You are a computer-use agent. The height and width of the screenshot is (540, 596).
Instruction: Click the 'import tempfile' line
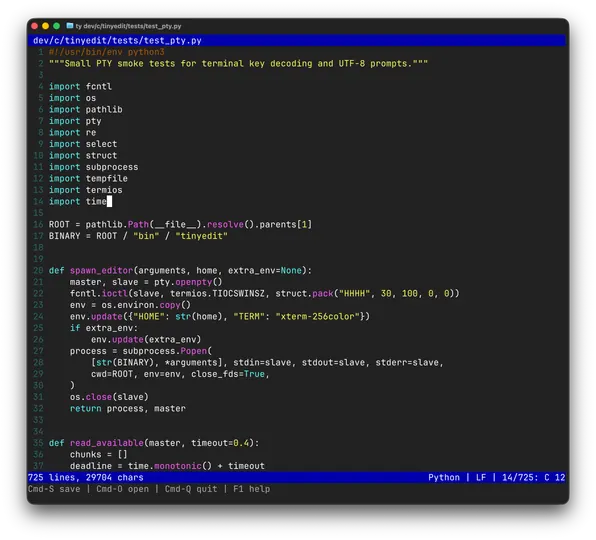pyautogui.click(x=88, y=179)
